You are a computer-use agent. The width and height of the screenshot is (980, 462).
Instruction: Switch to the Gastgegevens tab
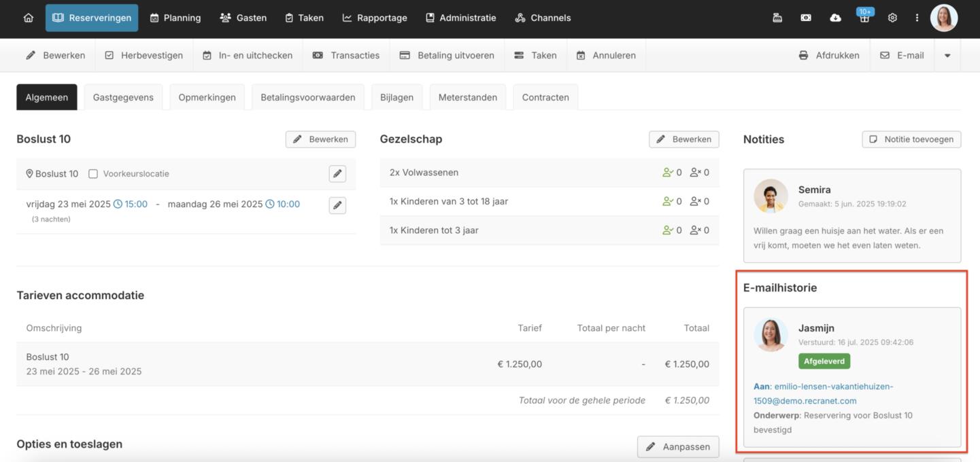pos(123,97)
